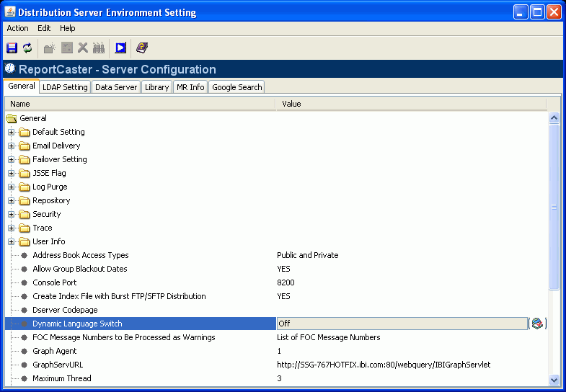Click the Value column header
Screen dimensions: 566x392
(x=411, y=104)
